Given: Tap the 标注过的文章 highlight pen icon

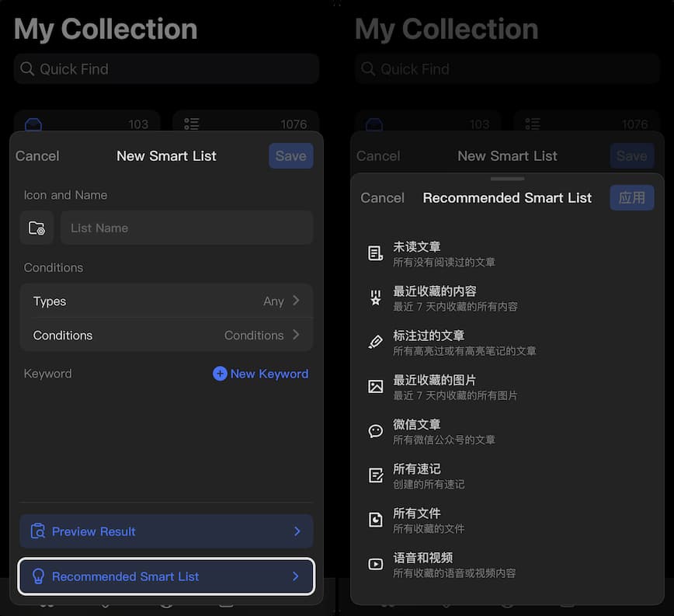Looking at the screenshot, I should (375, 341).
